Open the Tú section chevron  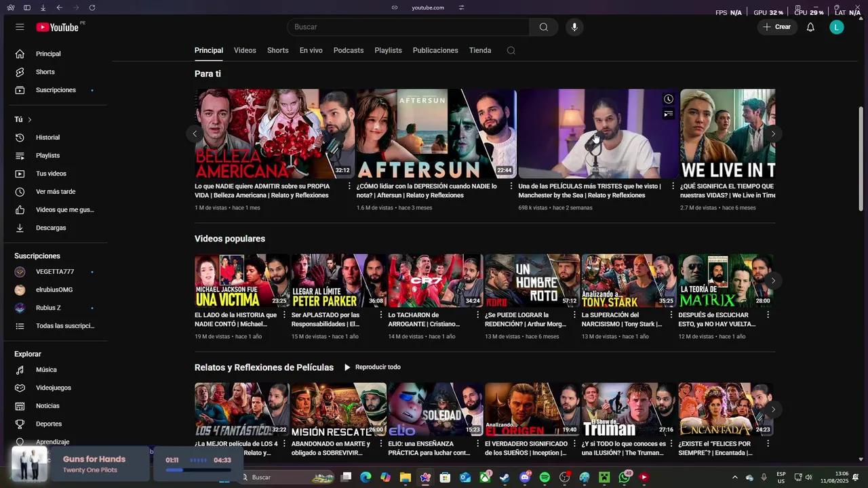29,120
